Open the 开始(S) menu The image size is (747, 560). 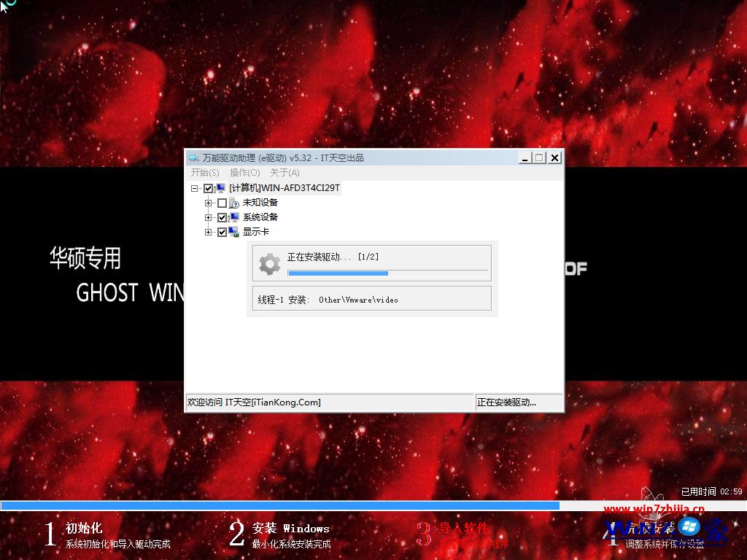[x=204, y=172]
